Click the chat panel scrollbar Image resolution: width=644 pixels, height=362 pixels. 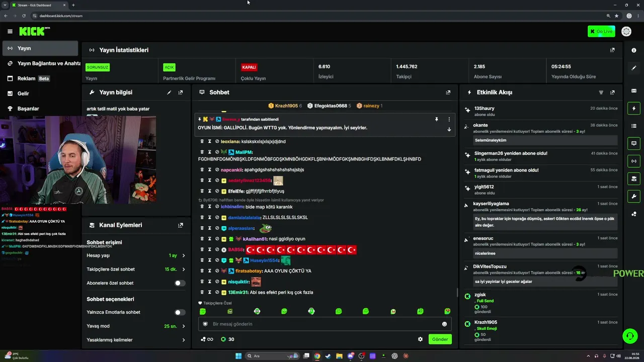click(x=457, y=292)
